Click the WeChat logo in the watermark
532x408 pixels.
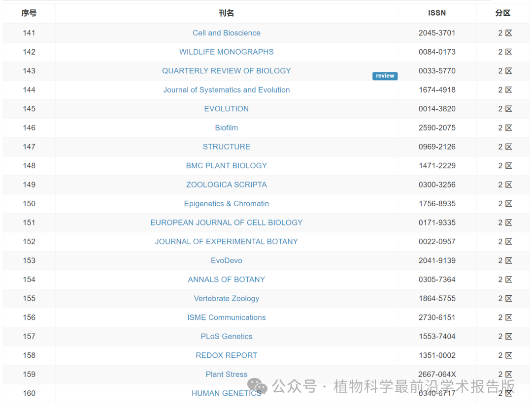[x=257, y=386]
